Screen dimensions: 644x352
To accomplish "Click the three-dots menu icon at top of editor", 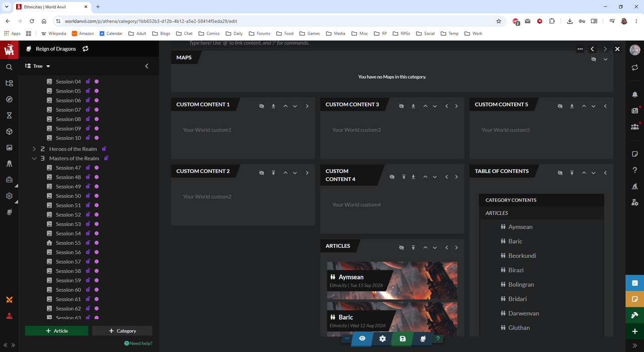I will (580, 49).
